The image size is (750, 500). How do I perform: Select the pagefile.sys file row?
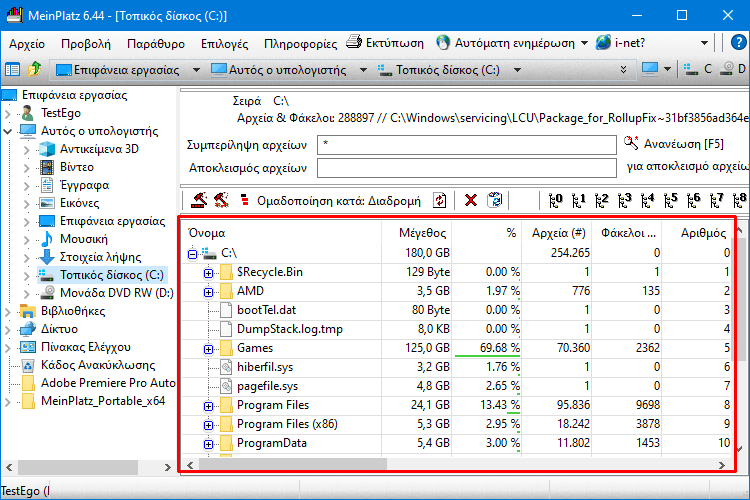[457, 386]
